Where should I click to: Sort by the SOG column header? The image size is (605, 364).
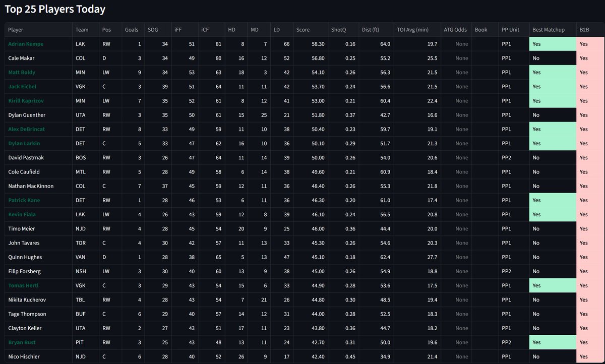click(153, 29)
